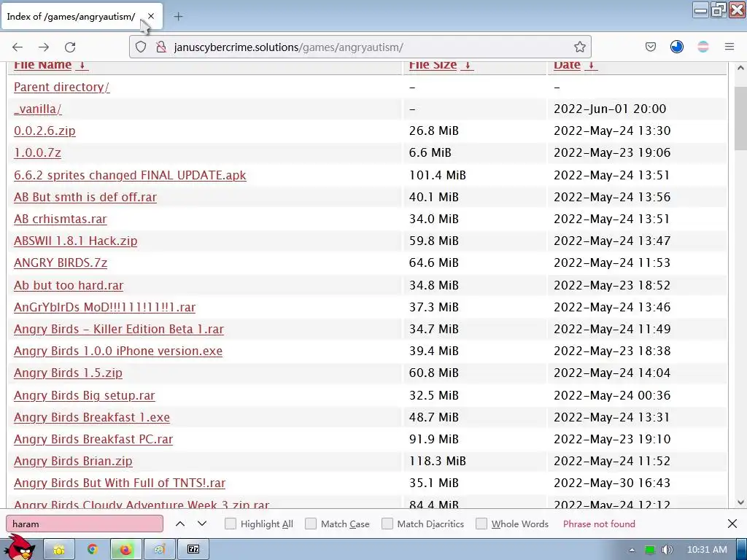
Task: Close the find bar with the X
Action: pyautogui.click(x=732, y=524)
